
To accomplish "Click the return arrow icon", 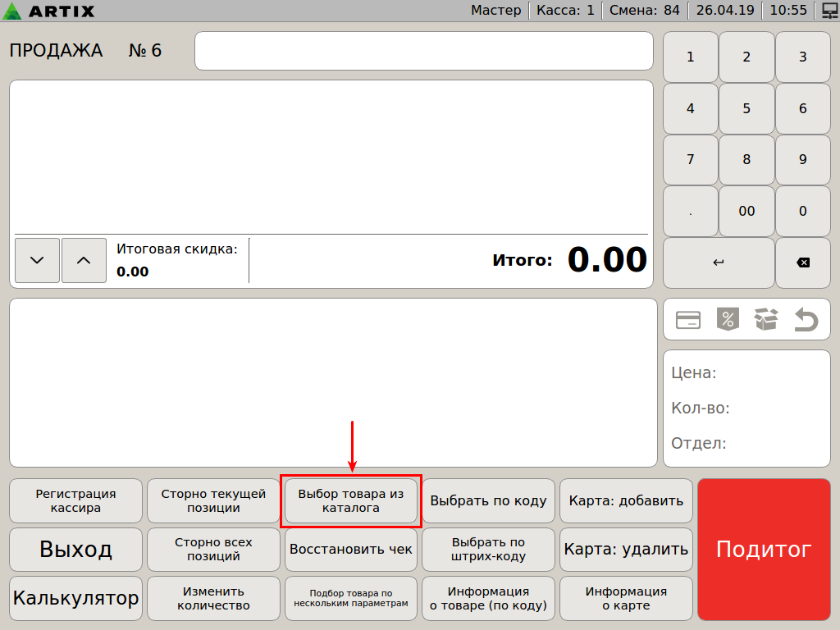I will 806,320.
